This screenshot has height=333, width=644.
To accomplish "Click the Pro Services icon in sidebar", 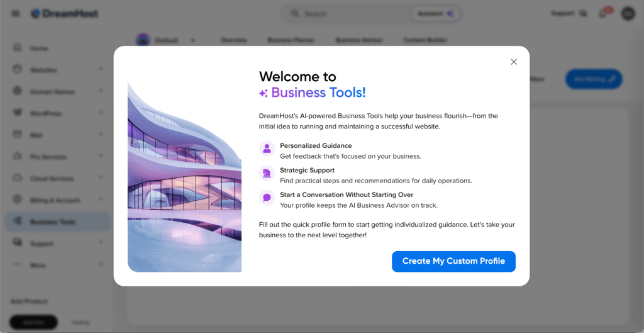I will pos(17,156).
